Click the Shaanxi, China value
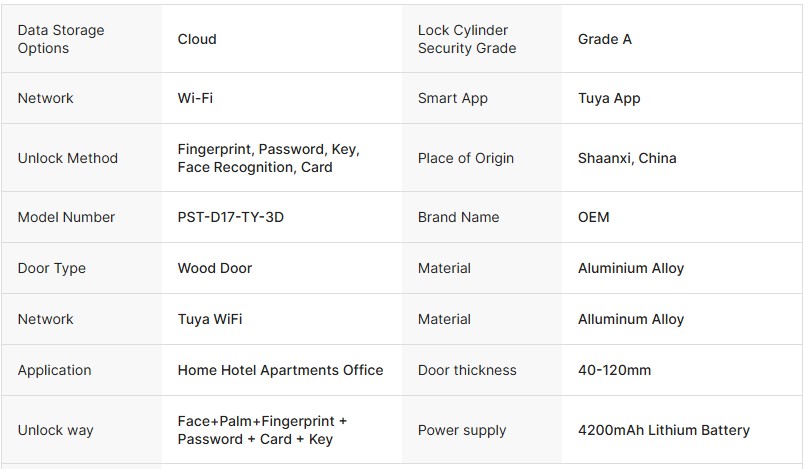810x469 pixels. tap(627, 158)
